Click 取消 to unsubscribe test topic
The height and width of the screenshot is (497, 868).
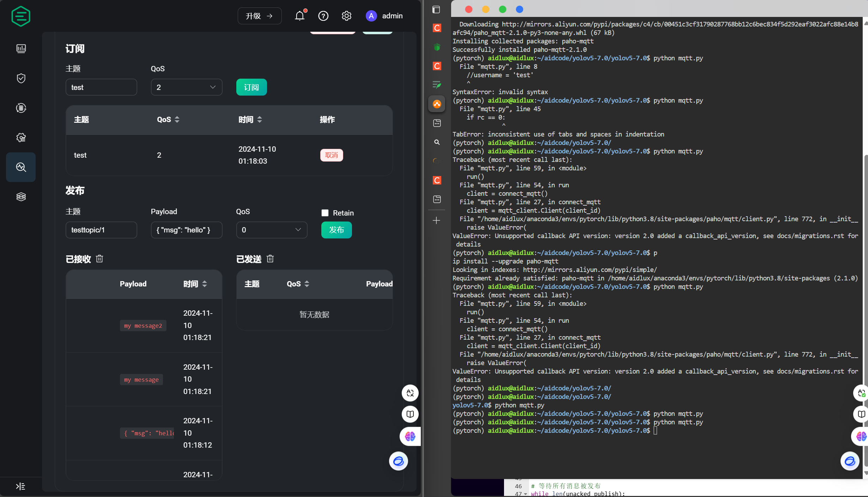pyautogui.click(x=331, y=155)
